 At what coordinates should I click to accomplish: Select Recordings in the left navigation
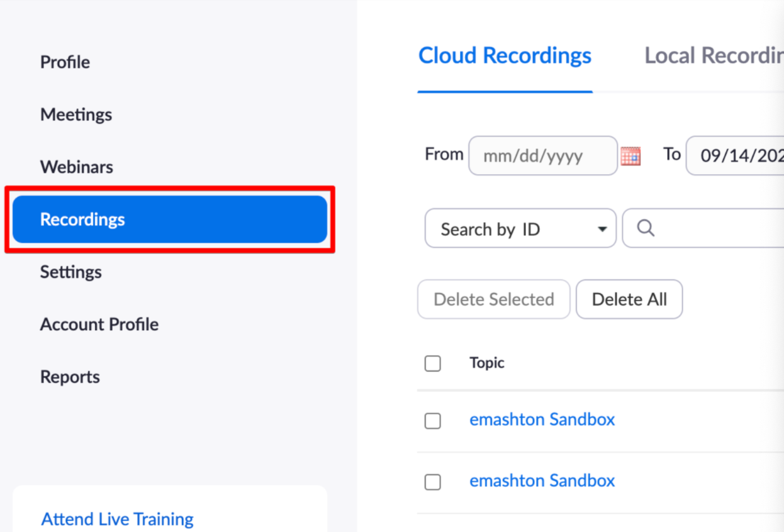click(170, 219)
